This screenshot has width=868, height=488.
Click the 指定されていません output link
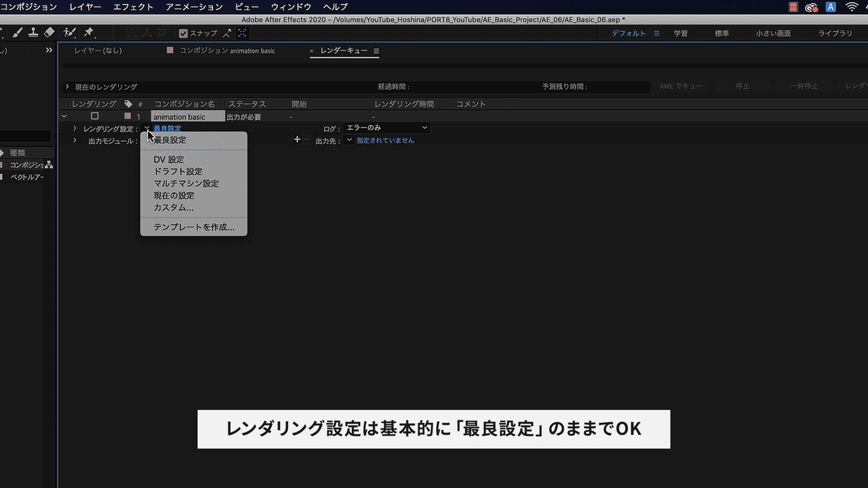point(386,140)
